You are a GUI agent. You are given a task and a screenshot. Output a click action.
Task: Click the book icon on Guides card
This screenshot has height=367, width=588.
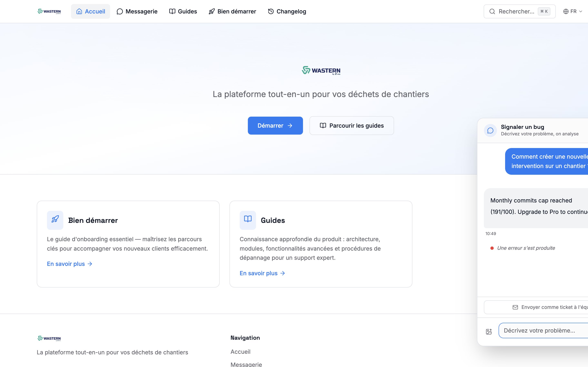pos(248,220)
